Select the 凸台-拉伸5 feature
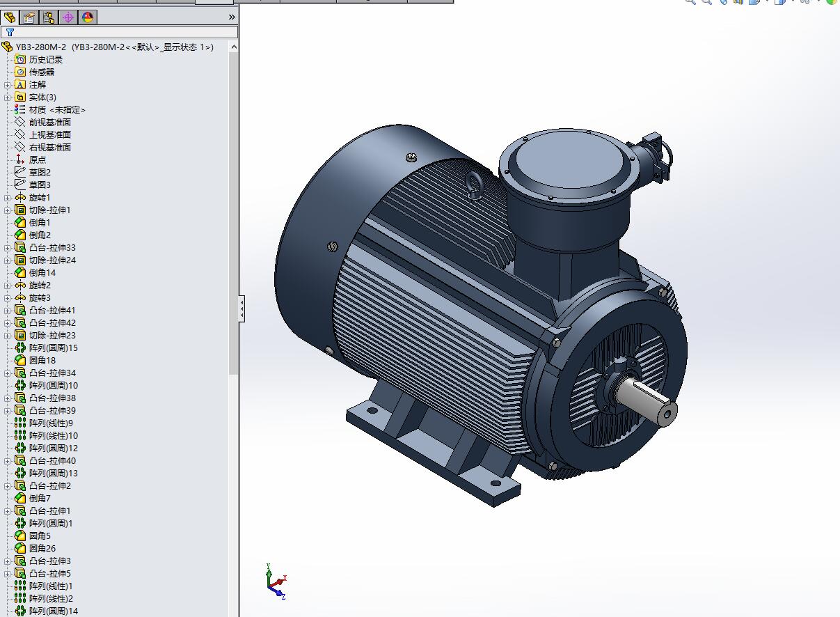Viewport: 840px width, 617px height. pos(43,573)
